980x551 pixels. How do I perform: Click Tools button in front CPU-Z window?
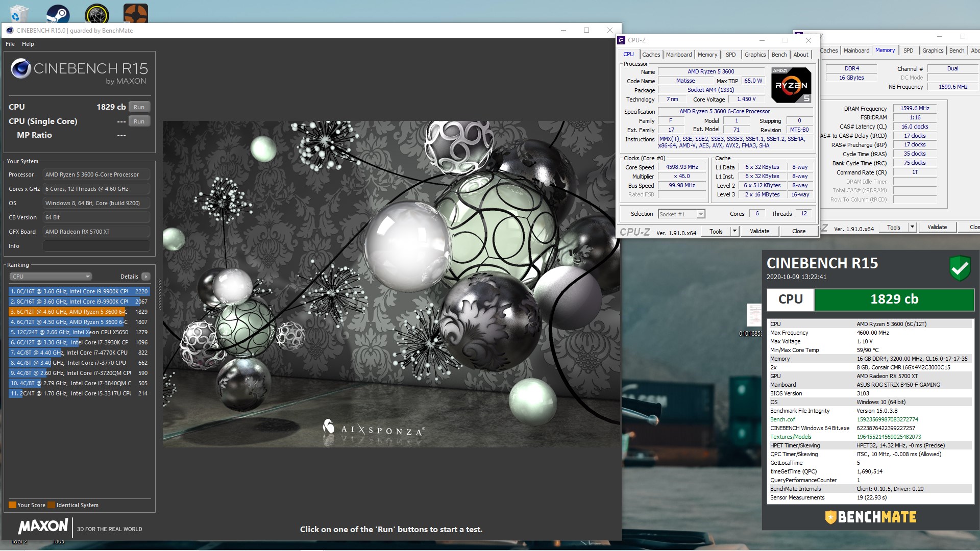tap(716, 231)
